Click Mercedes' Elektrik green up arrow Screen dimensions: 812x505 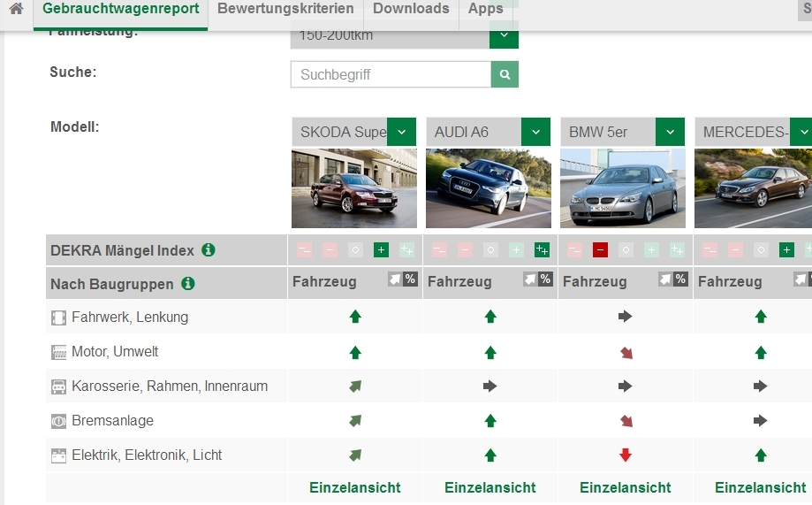click(x=761, y=455)
